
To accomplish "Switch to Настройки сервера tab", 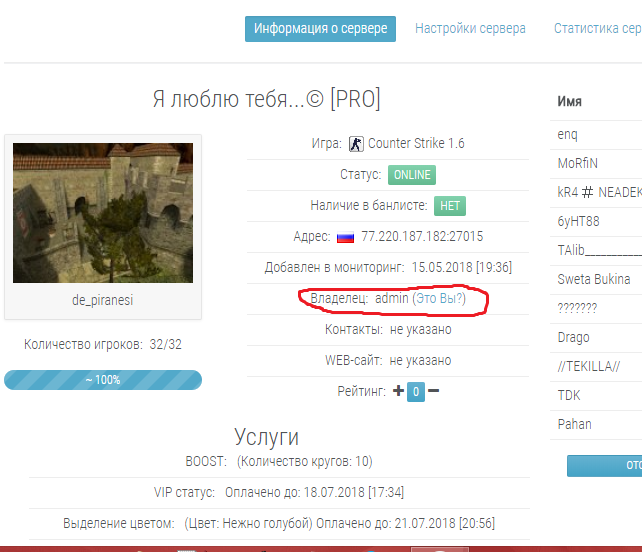I will 470,28.
